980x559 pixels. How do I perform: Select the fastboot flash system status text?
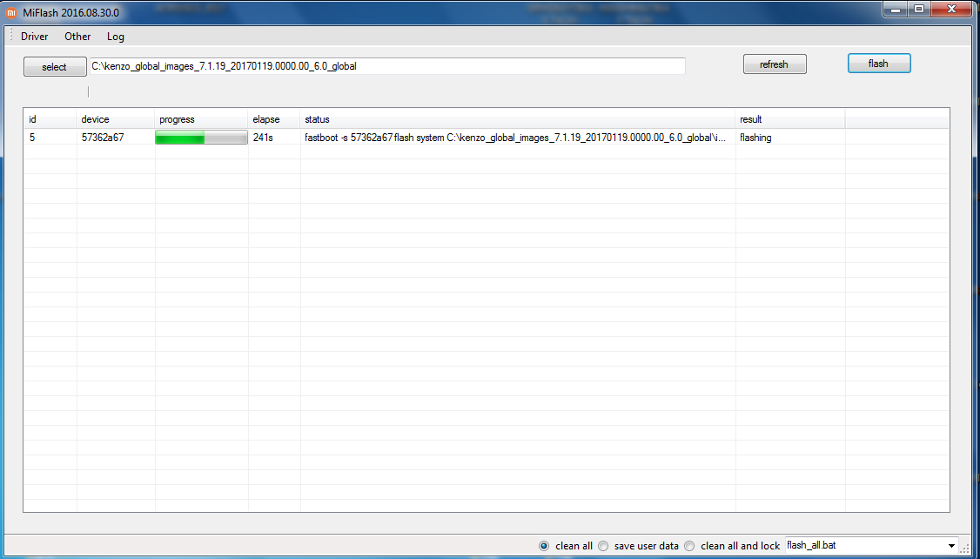coord(515,138)
